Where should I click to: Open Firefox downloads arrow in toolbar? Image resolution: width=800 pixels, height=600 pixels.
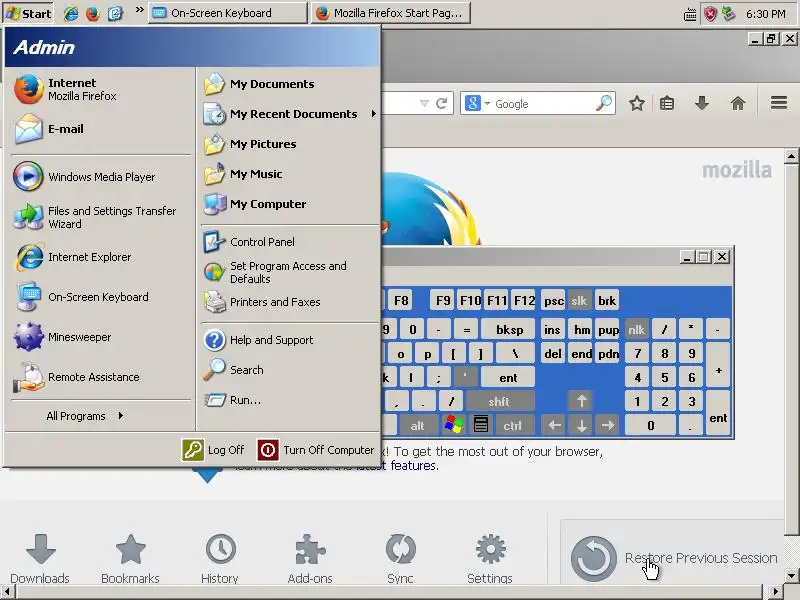pos(702,103)
